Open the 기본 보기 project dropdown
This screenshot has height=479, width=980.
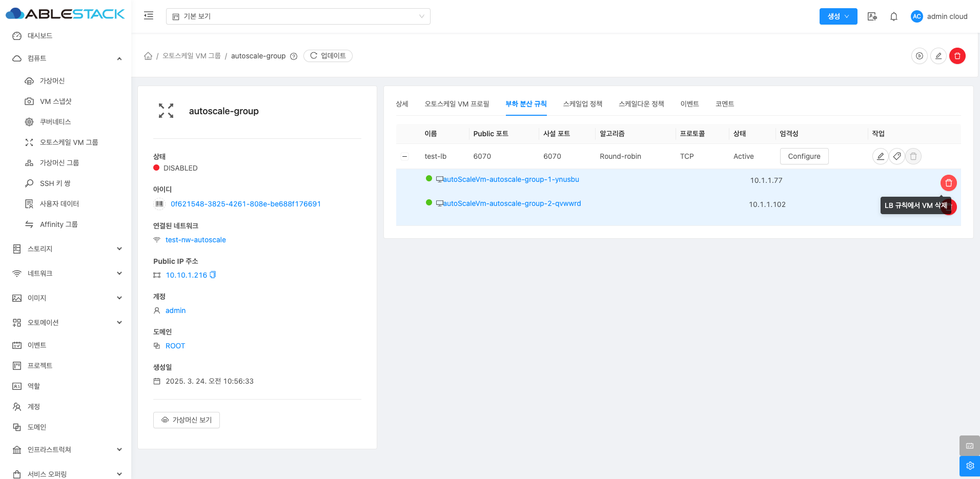pyautogui.click(x=298, y=16)
